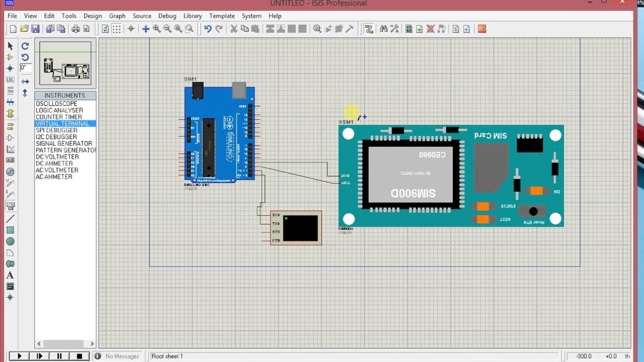
Task: Run the electrical rule check
Action: 466,29
